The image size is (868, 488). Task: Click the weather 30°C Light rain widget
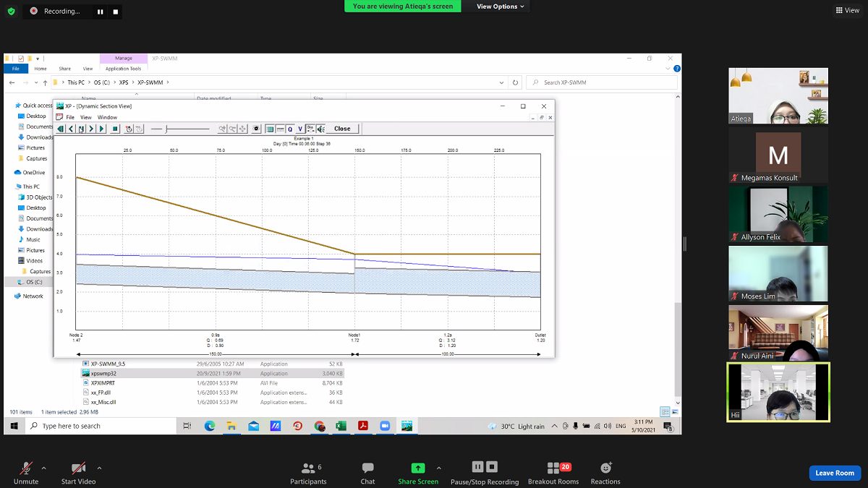point(517,426)
